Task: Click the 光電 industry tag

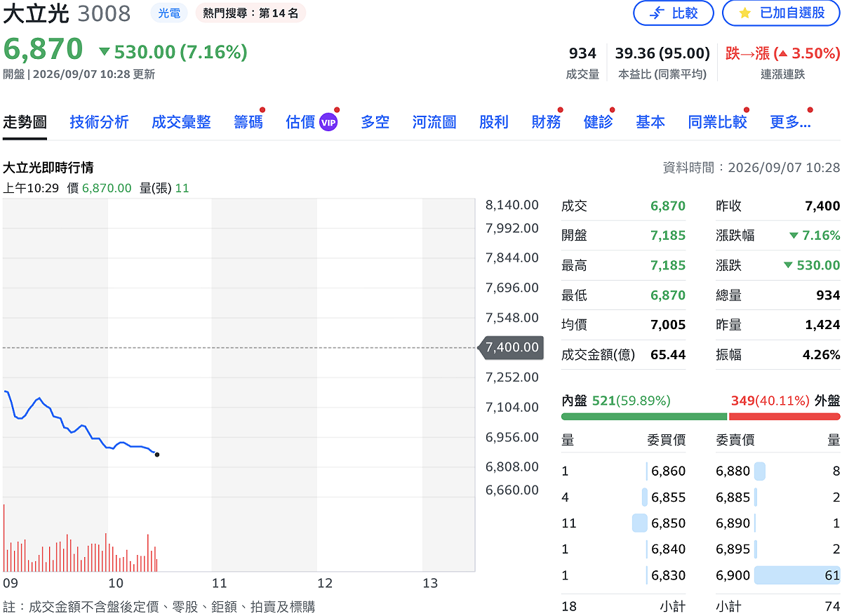Action: pyautogui.click(x=169, y=13)
